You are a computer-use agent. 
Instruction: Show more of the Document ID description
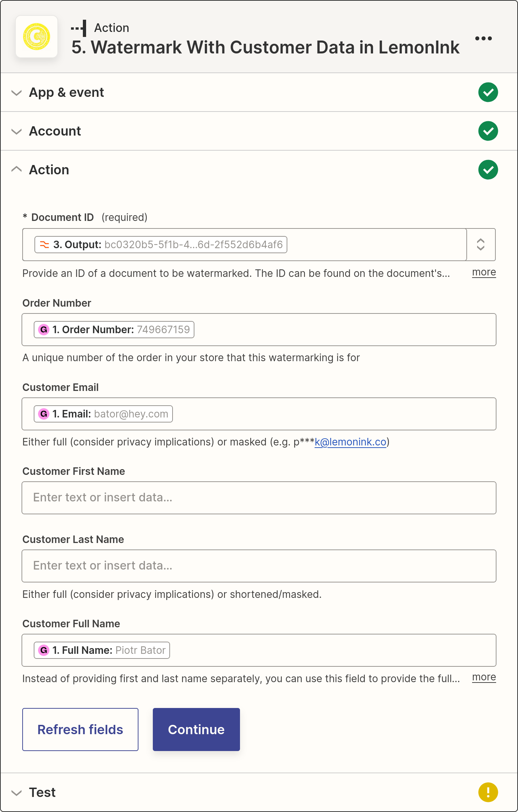[x=484, y=272]
